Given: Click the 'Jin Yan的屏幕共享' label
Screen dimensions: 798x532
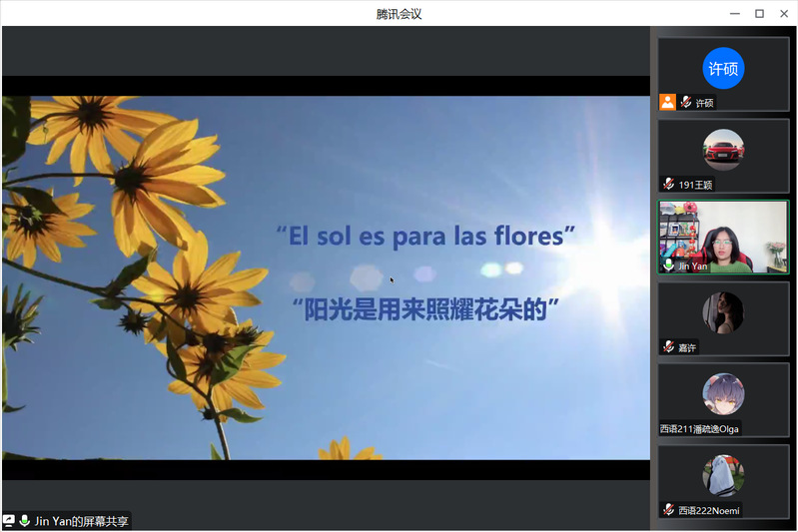Looking at the screenshot, I should [81, 521].
